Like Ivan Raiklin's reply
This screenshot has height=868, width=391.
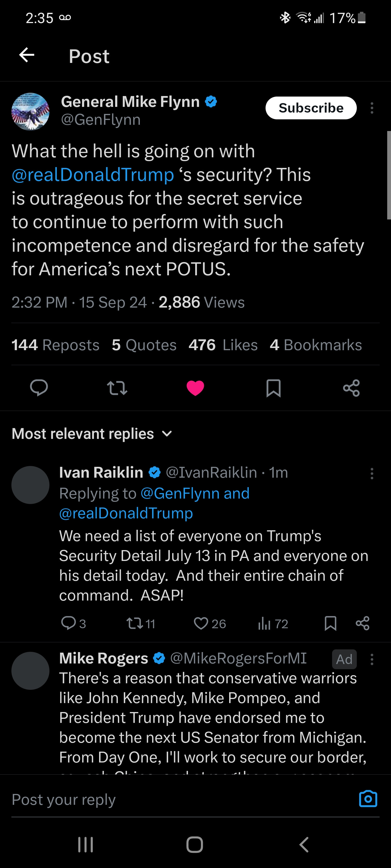coord(201,623)
